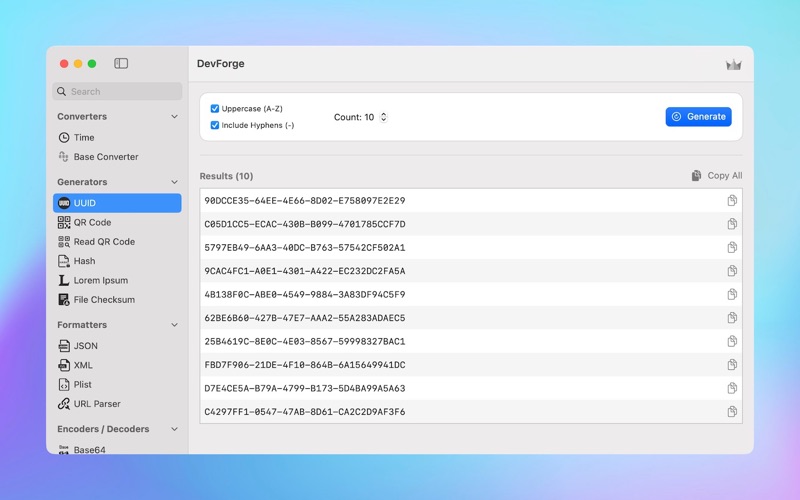Copy UUID starting with 25B4619C
This screenshot has width=800, height=500.
(732, 341)
